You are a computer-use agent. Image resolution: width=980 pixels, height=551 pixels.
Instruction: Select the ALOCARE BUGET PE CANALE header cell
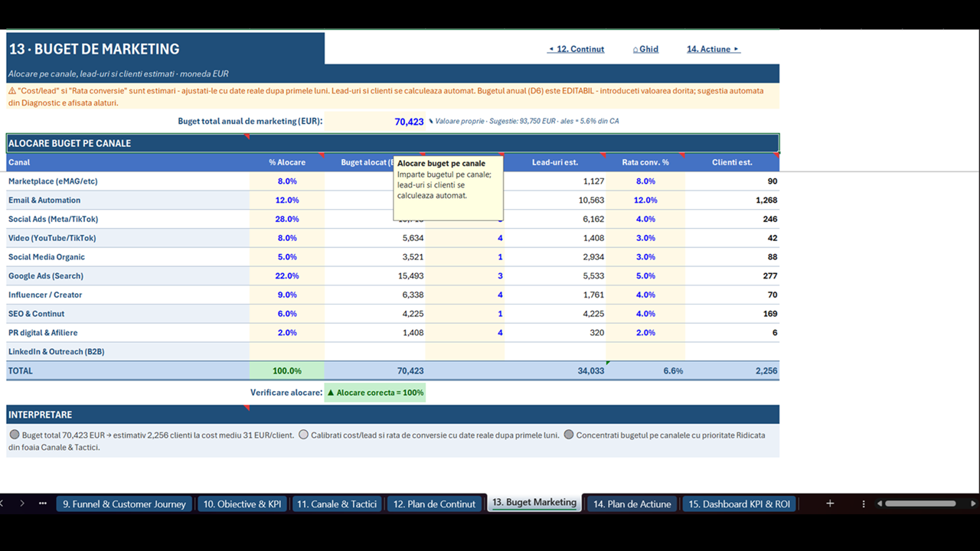pyautogui.click(x=393, y=143)
